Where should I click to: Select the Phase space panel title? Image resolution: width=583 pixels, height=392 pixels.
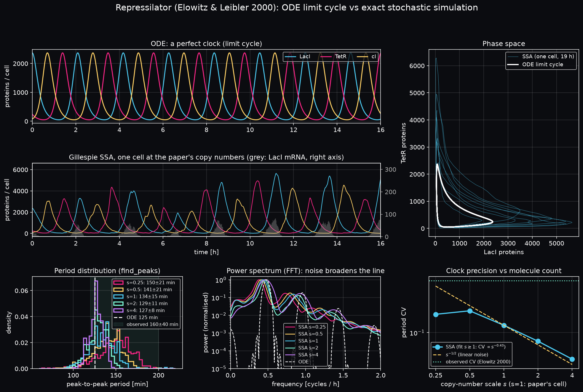[504, 44]
